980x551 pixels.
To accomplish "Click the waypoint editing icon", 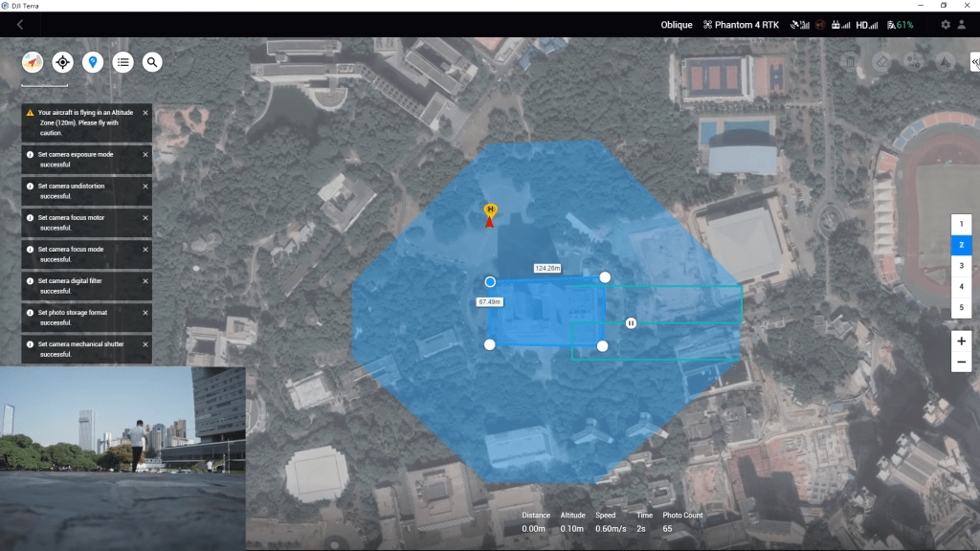I will 913,62.
